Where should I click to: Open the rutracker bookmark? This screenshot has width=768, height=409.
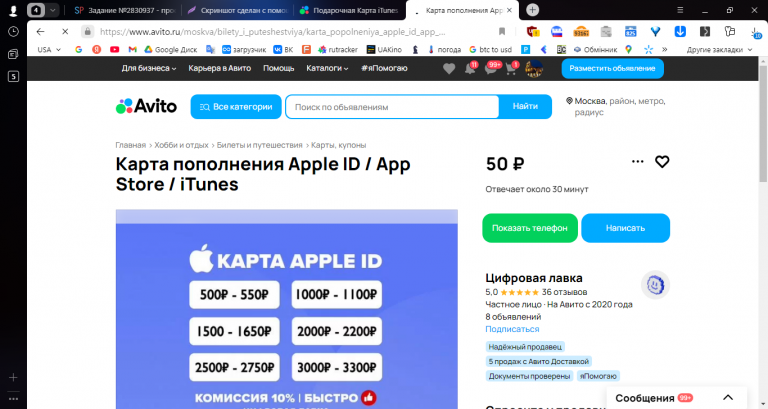(x=337, y=49)
